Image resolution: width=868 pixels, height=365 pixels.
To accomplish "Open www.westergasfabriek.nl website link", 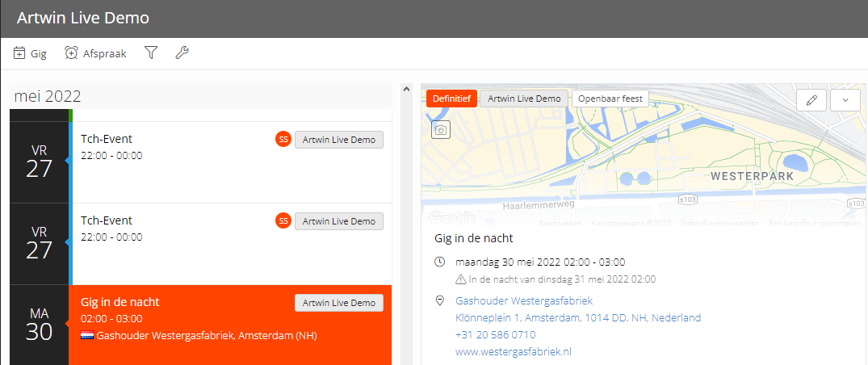I will tap(514, 352).
